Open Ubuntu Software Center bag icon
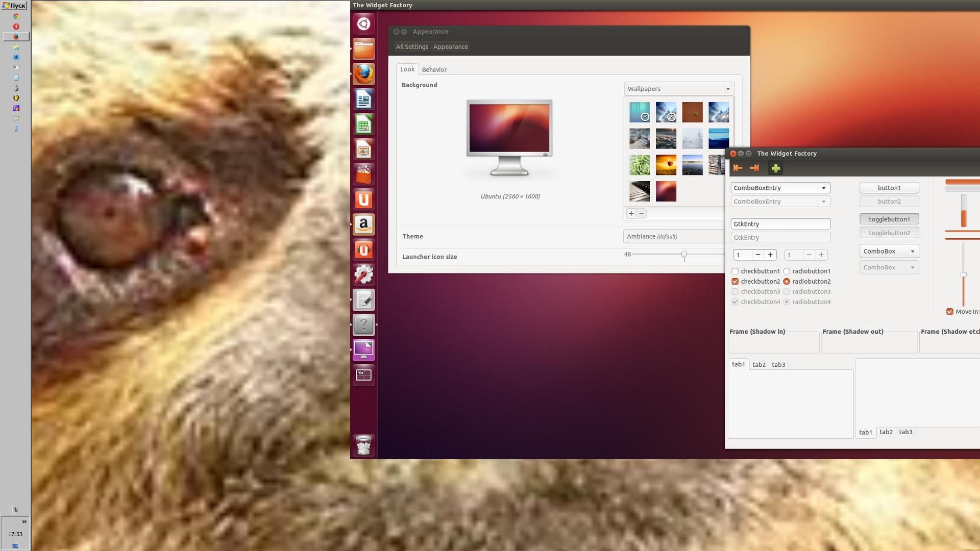The image size is (980, 551). (x=363, y=174)
